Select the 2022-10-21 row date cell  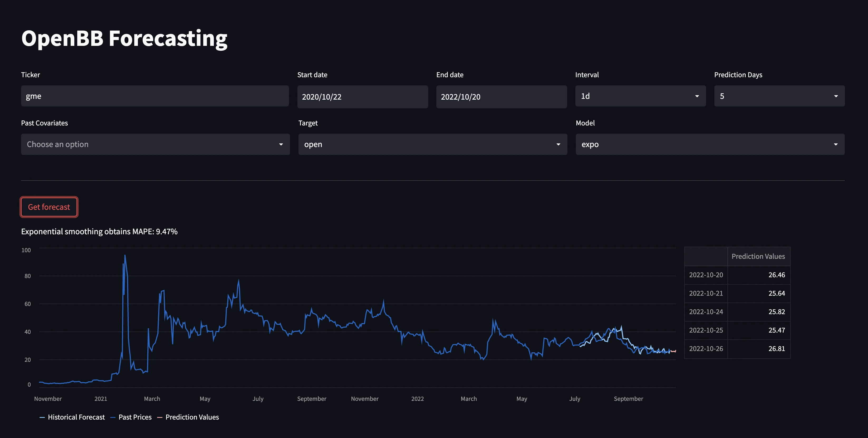point(706,293)
